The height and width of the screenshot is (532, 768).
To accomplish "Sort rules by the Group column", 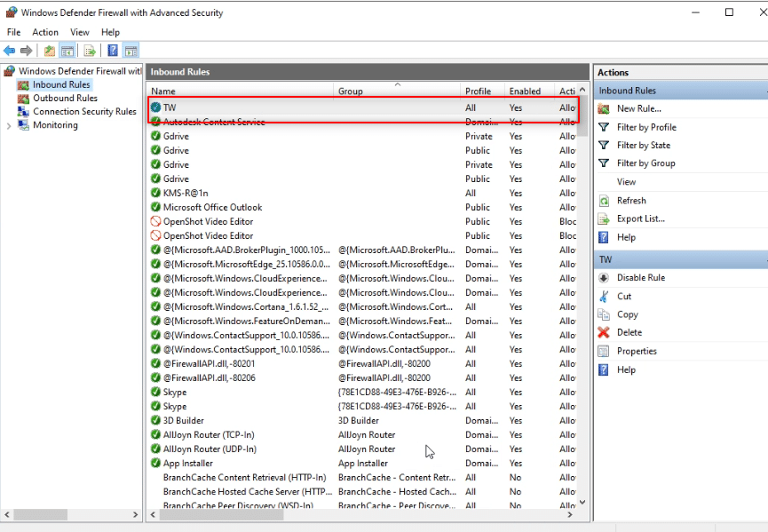I will pyautogui.click(x=397, y=91).
